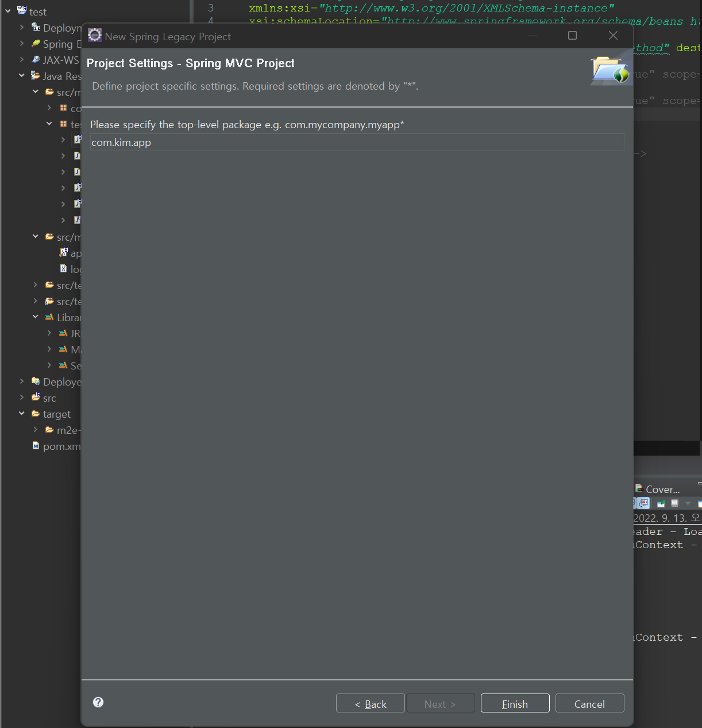Collapse the Libraries node

[x=36, y=317]
